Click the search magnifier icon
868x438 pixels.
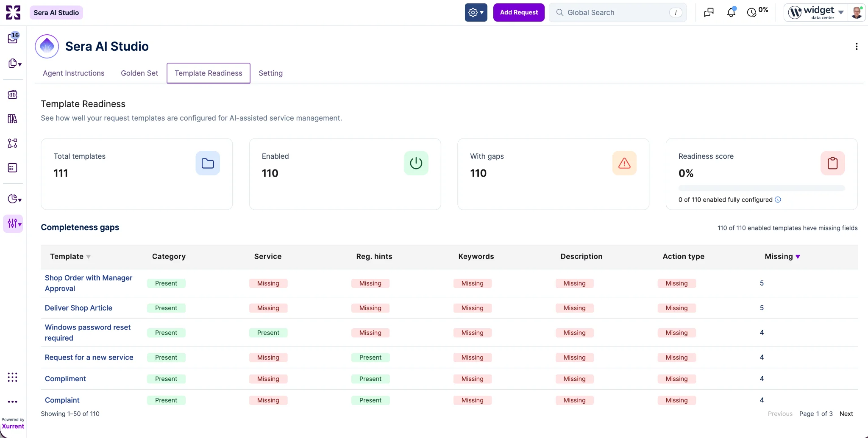click(x=560, y=13)
